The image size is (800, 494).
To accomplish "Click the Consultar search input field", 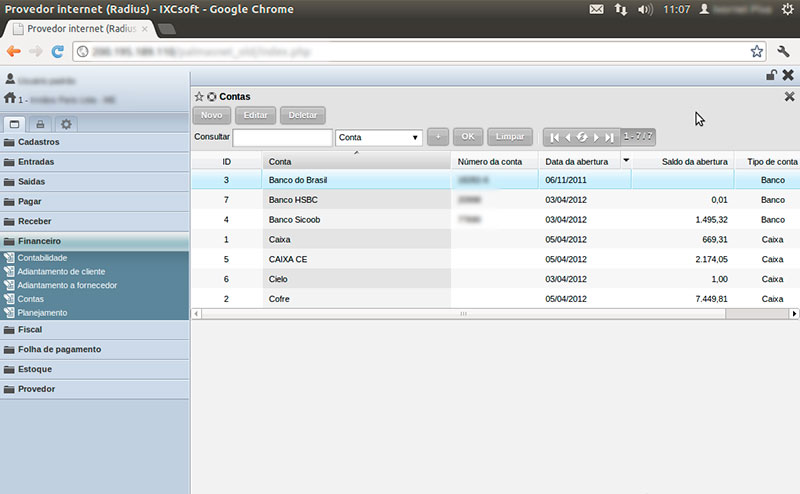I will coord(282,137).
